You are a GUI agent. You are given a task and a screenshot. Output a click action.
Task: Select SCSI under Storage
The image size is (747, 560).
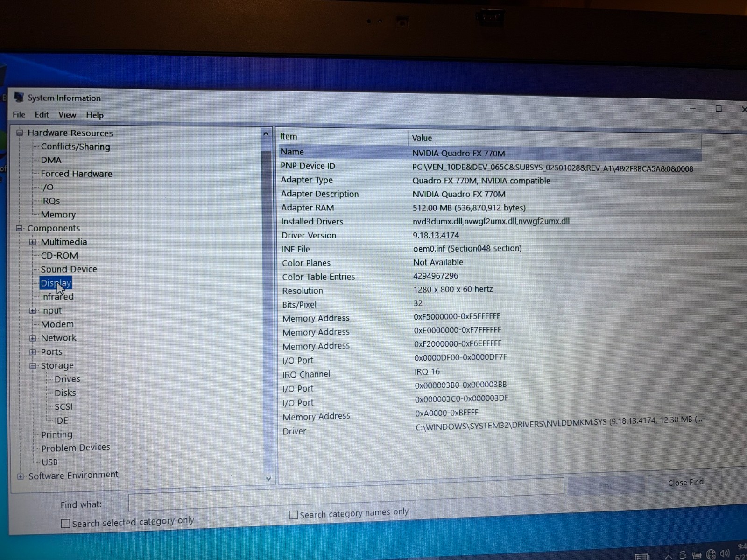(63, 406)
